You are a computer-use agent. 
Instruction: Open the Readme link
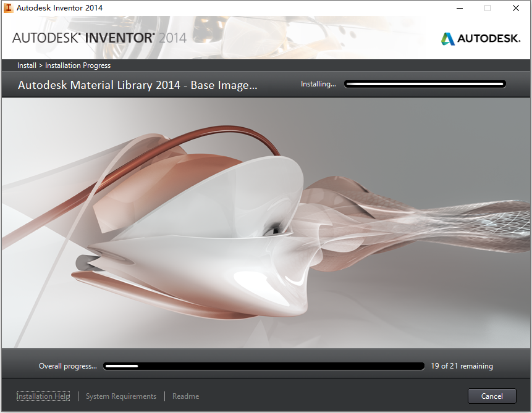point(185,396)
